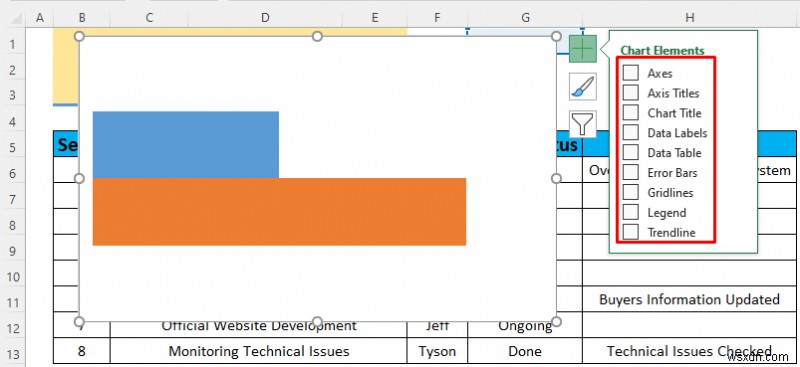Enable the Axis Titles checkbox

point(631,92)
